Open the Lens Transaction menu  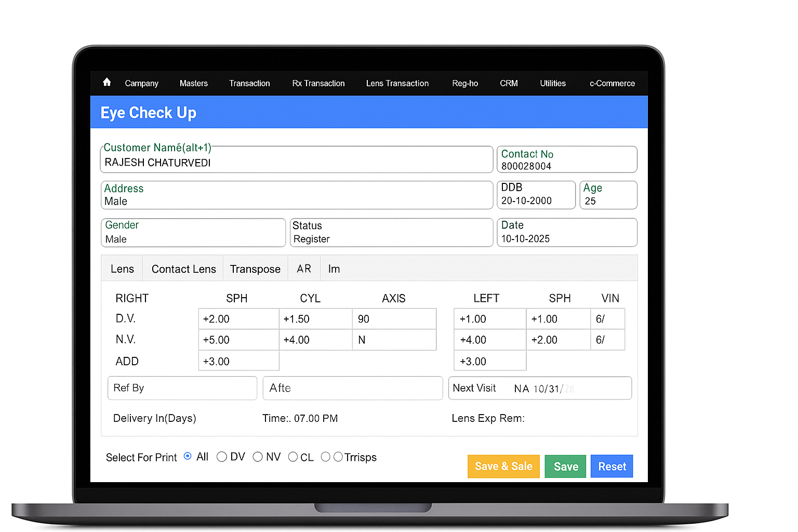(397, 83)
